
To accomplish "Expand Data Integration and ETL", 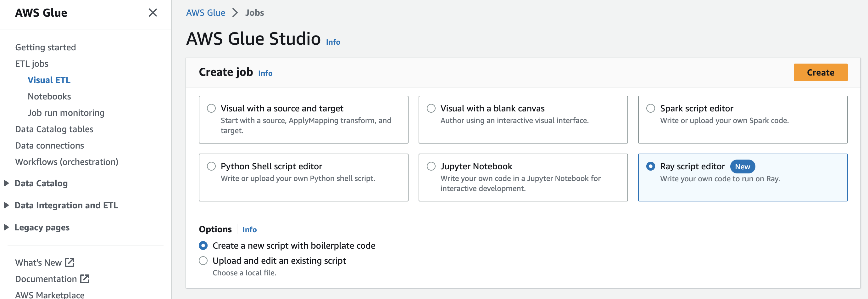I will coord(6,205).
